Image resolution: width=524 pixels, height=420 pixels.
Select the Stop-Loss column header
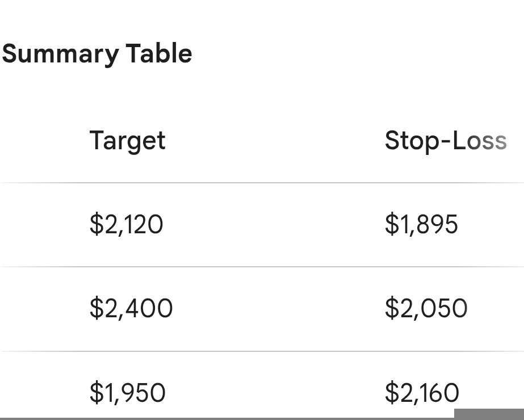tap(445, 141)
